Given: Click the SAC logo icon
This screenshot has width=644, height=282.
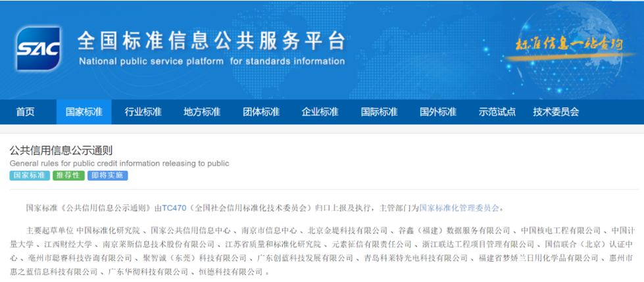Looking at the screenshot, I should tap(38, 49).
